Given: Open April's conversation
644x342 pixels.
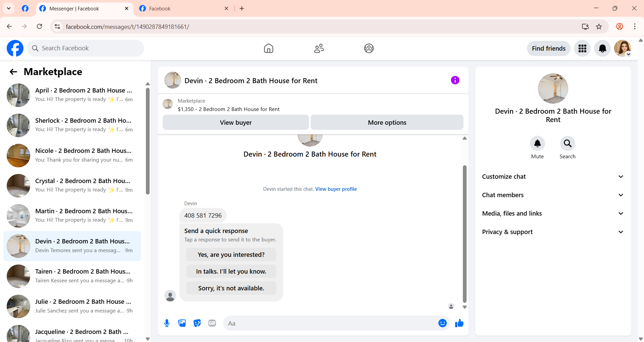Looking at the screenshot, I should point(72,95).
